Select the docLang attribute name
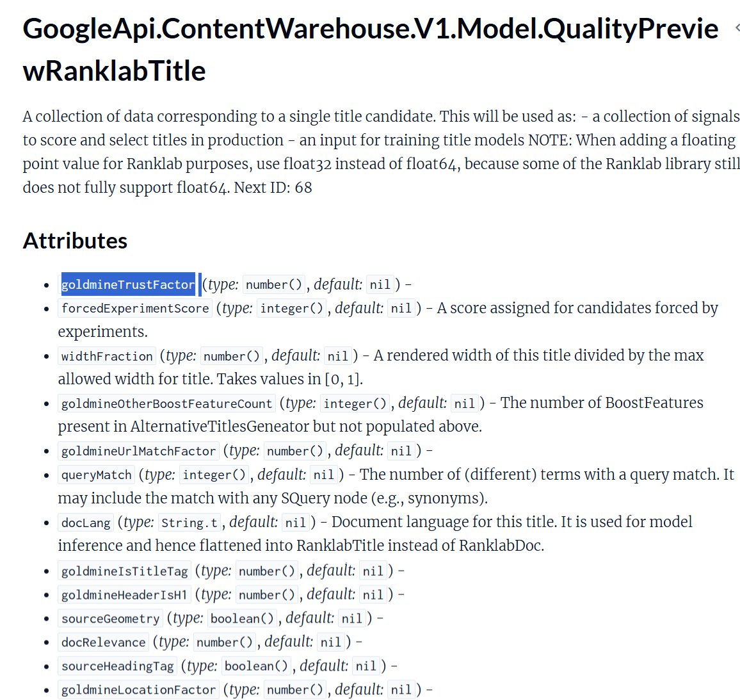740x700 pixels. (x=86, y=523)
